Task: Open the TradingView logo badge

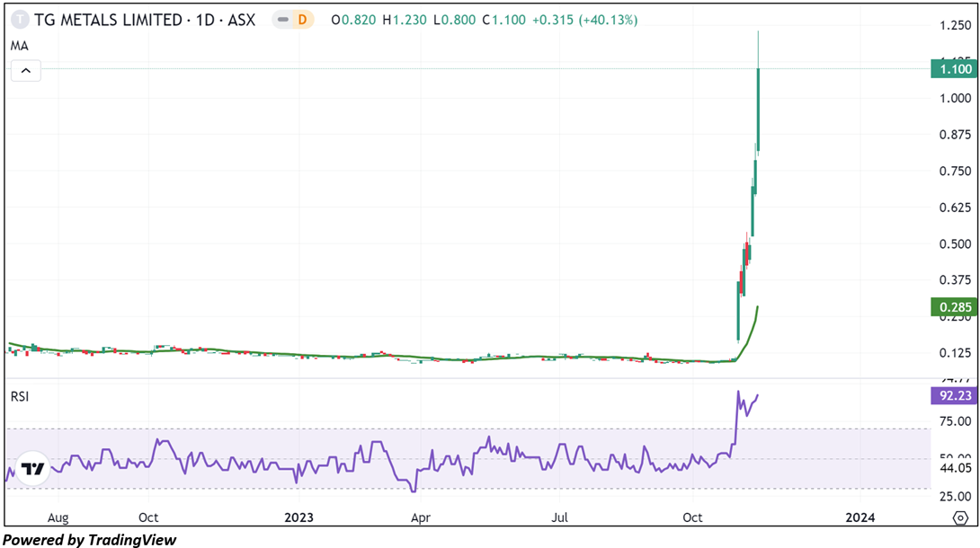Action: (32, 468)
